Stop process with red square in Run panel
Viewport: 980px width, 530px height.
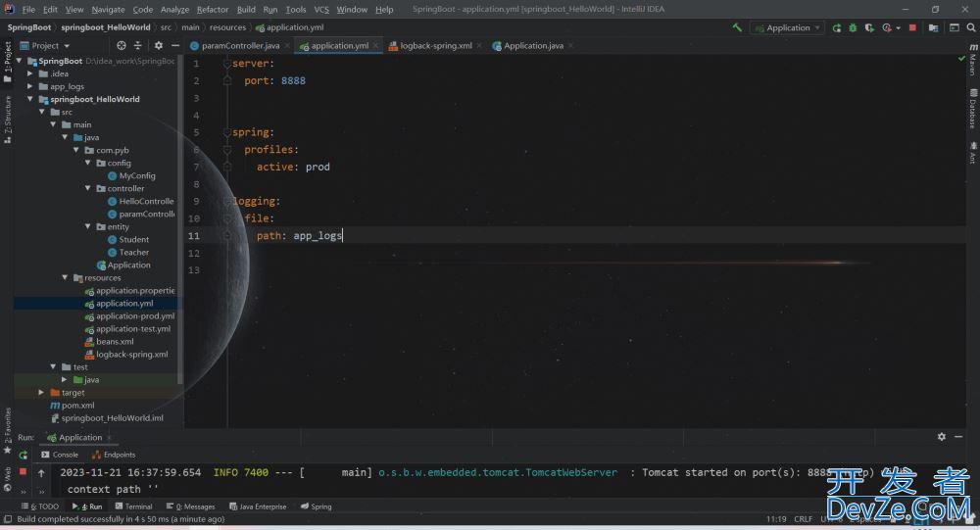click(24, 472)
